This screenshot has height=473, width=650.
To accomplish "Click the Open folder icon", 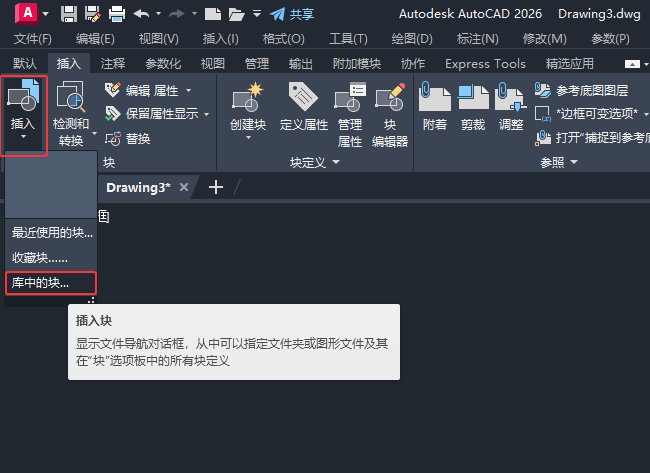I will point(236,14).
